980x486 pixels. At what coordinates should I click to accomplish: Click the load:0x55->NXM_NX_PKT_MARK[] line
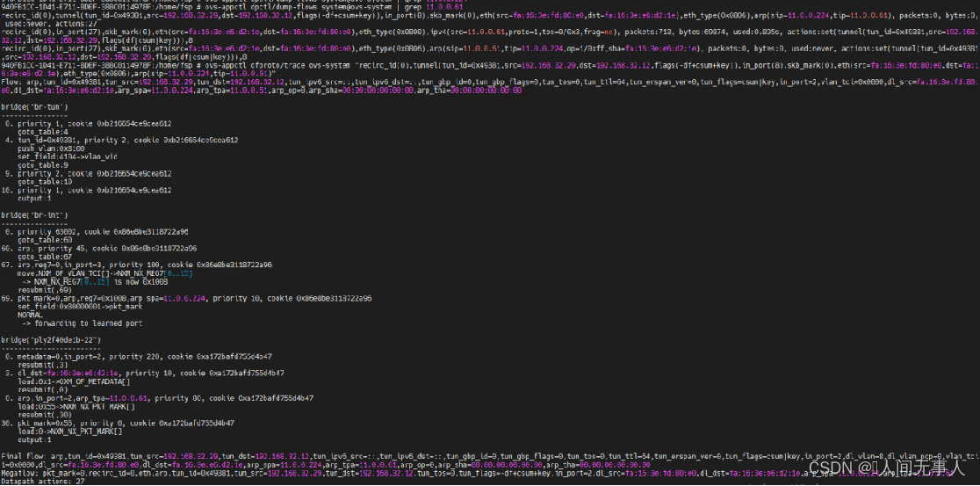[76, 406]
